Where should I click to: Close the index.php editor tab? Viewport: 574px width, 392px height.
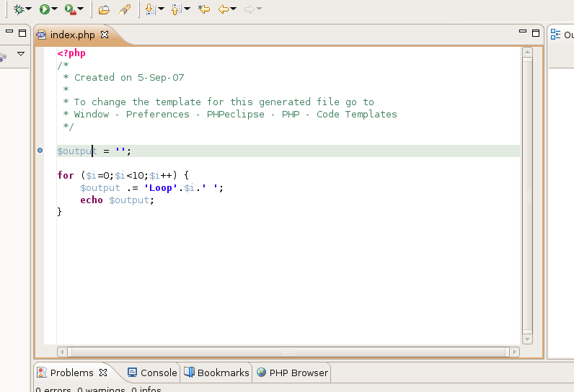[104, 35]
